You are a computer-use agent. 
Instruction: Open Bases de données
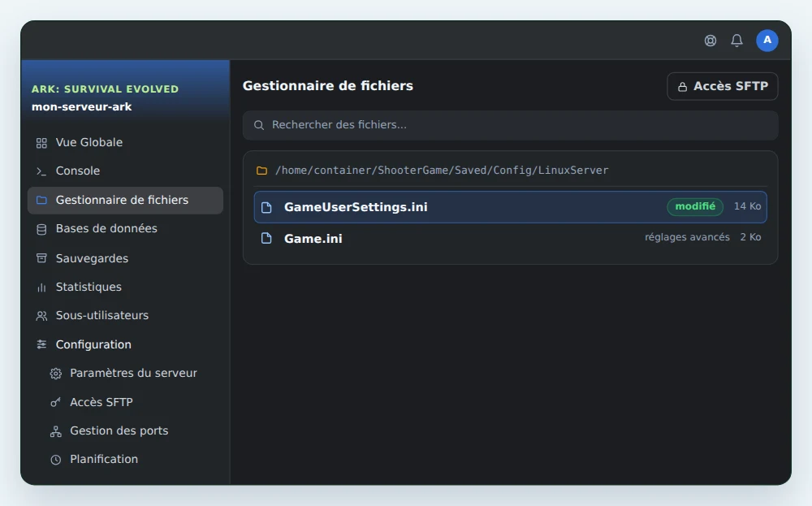[125, 229]
